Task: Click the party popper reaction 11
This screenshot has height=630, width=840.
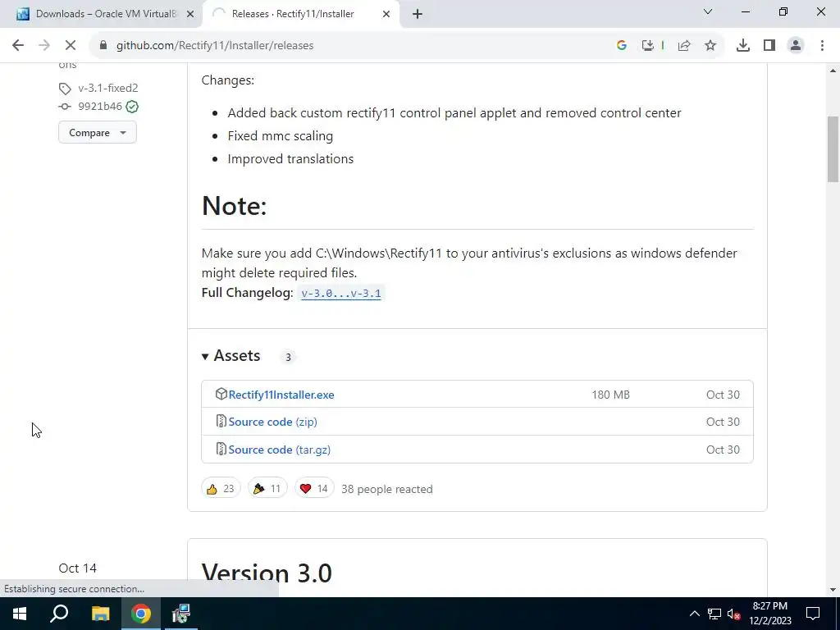Action: (x=267, y=489)
